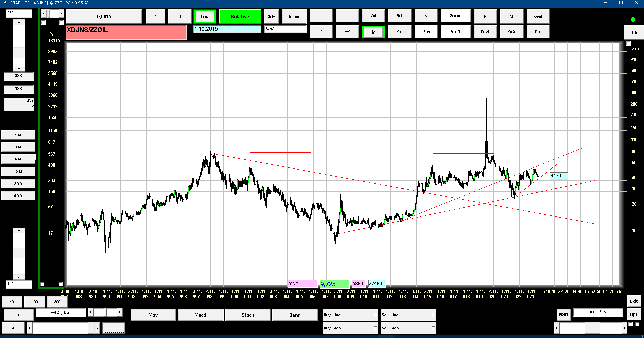Screen dimensions: 644x338
Task: Activate the Zoom tool
Action: point(455,16)
